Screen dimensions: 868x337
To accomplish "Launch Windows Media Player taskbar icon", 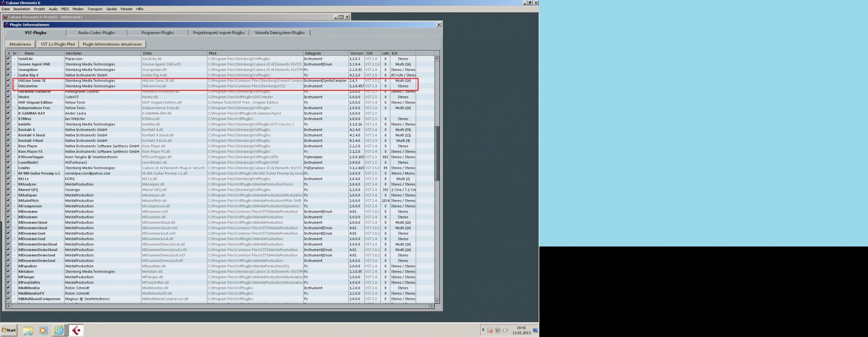I will coord(43,330).
